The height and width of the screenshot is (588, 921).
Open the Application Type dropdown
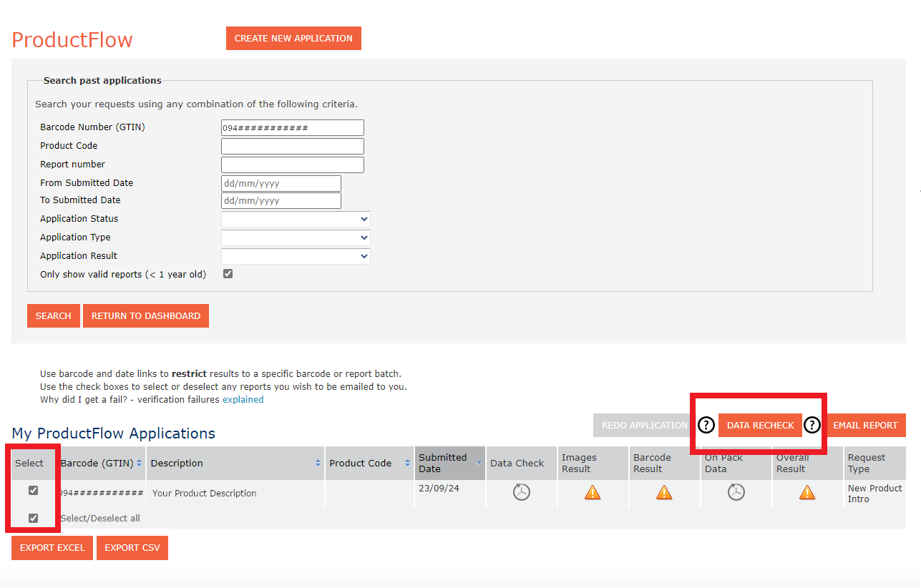(x=296, y=237)
